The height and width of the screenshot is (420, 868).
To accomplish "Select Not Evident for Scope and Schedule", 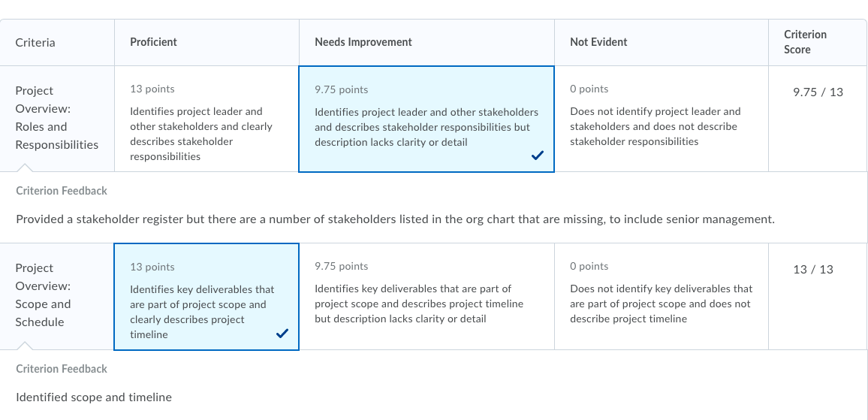I will [x=661, y=297].
